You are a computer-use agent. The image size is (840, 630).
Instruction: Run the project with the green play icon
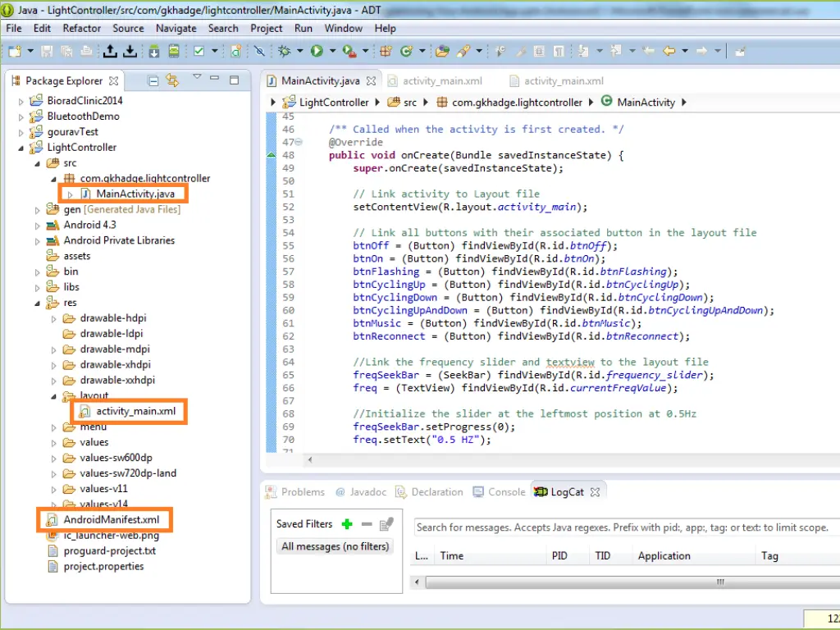tap(317, 52)
